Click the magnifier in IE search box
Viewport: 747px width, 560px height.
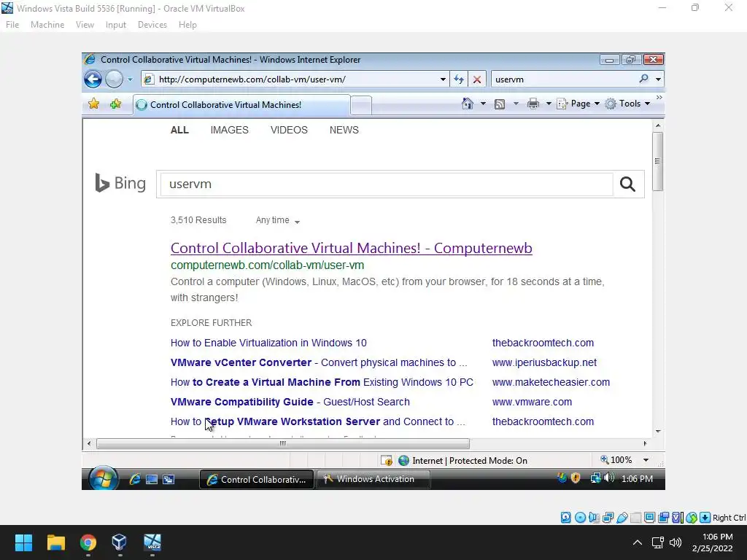click(643, 79)
